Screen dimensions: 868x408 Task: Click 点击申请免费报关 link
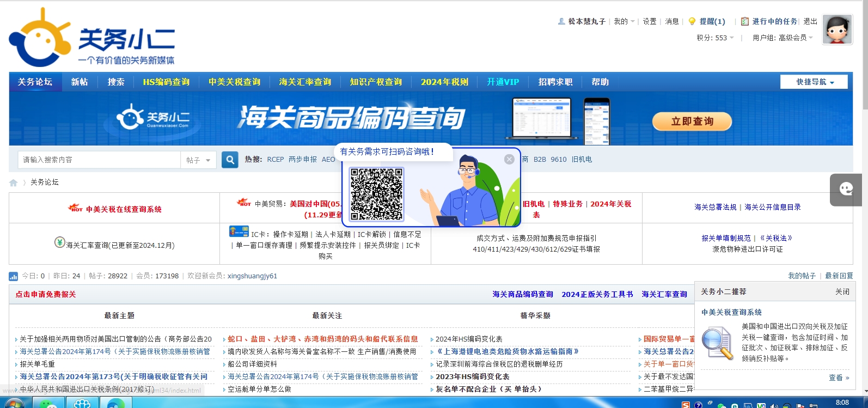[x=46, y=294]
